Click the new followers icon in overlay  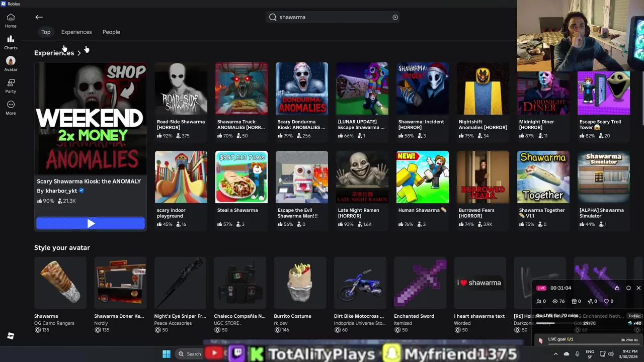[591, 301]
